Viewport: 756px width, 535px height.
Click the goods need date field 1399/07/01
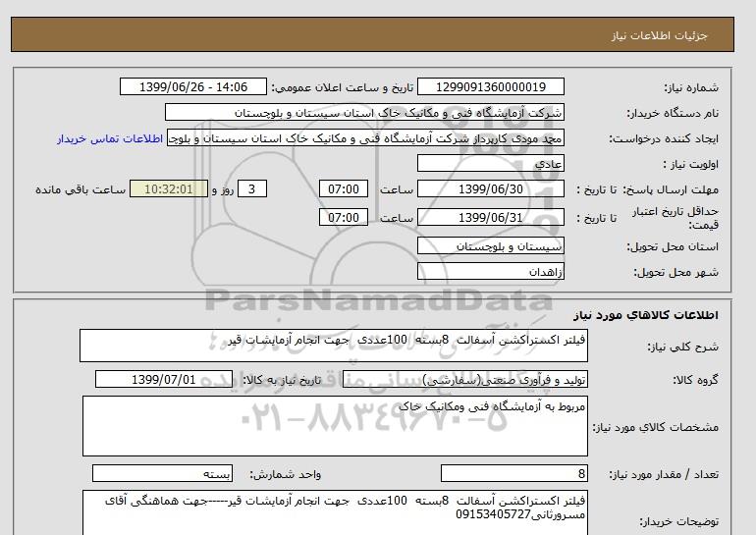pos(163,379)
